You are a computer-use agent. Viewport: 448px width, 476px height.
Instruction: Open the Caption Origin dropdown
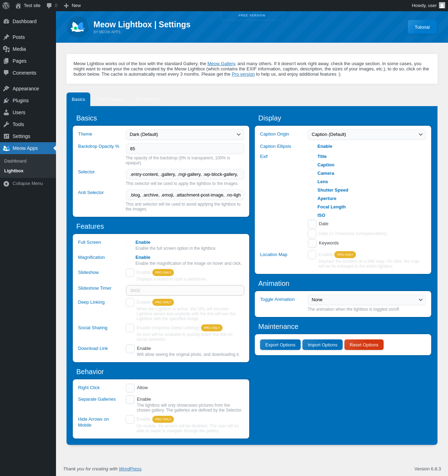click(x=367, y=134)
